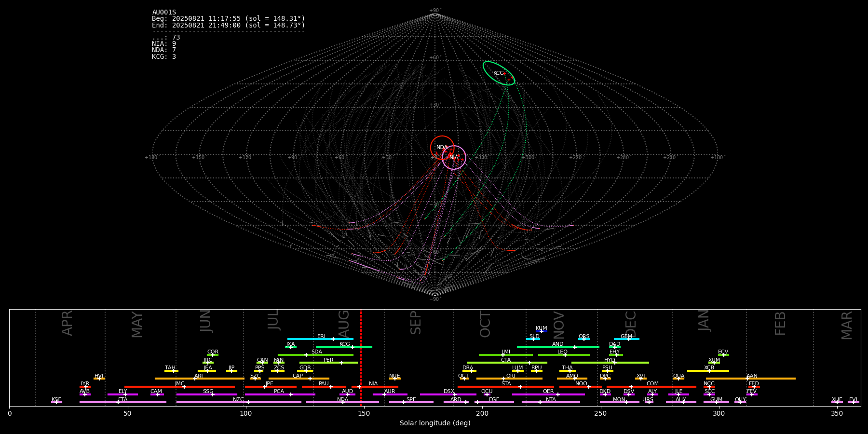
Task: Click the KCG label inside the green ellipse
Action: (498, 73)
